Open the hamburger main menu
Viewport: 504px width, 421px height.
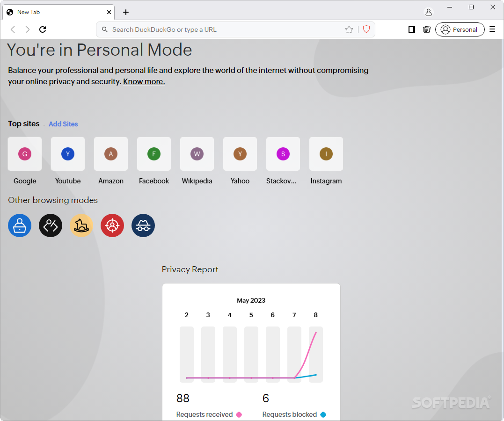[x=492, y=29]
